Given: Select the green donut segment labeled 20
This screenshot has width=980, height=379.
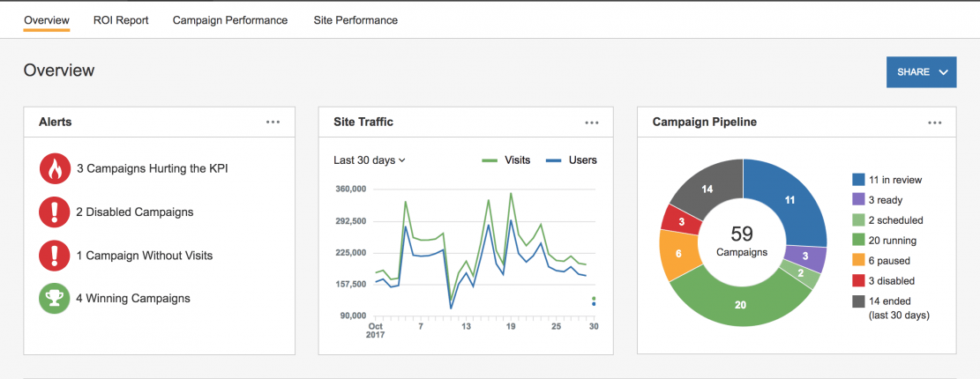Looking at the screenshot, I should click(x=741, y=305).
